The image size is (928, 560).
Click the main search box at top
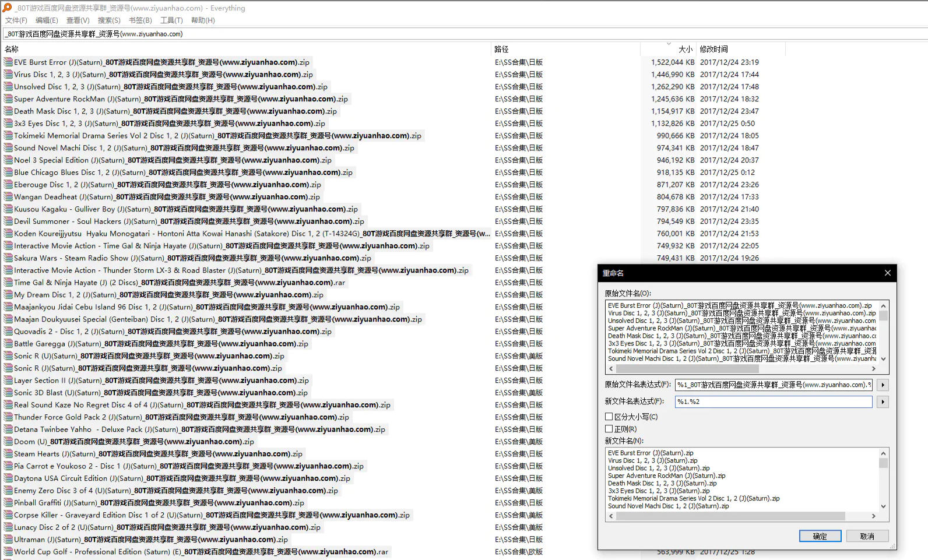[465, 34]
